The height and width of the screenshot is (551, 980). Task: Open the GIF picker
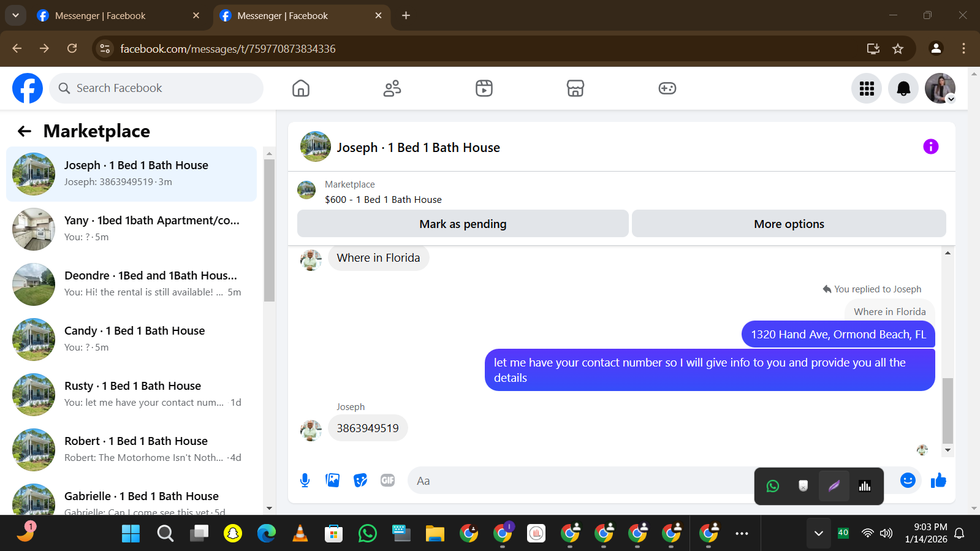388,481
